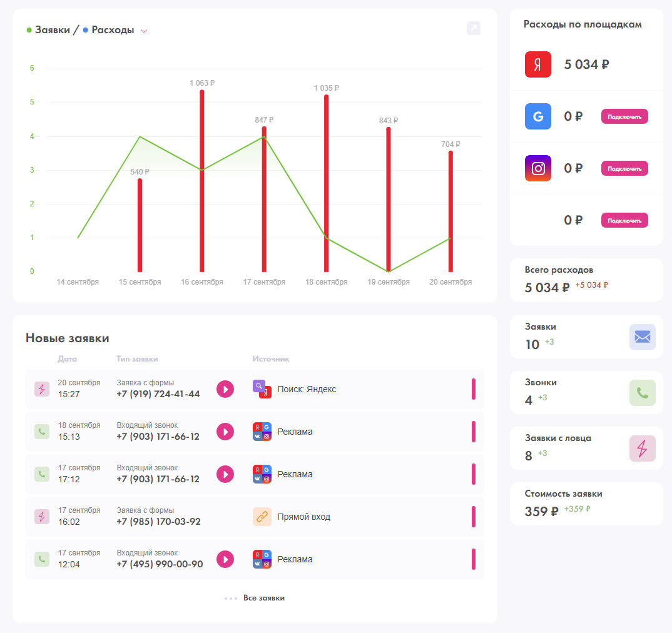Click the 1 063 ₽ bar for 16 сентября
Image resolution: width=672 pixels, height=633 pixels.
pyautogui.click(x=202, y=181)
